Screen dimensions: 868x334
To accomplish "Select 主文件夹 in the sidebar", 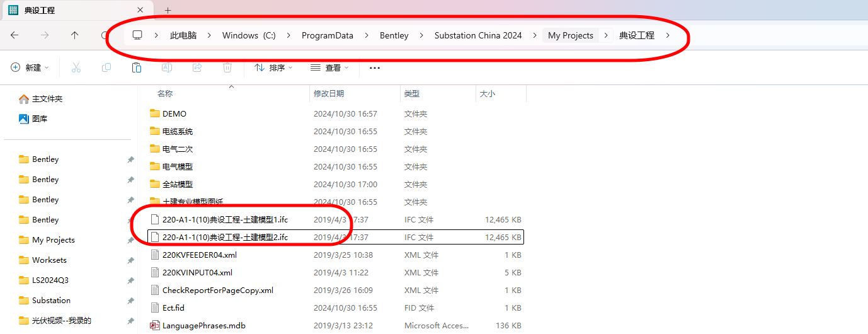I will pyautogui.click(x=41, y=99).
